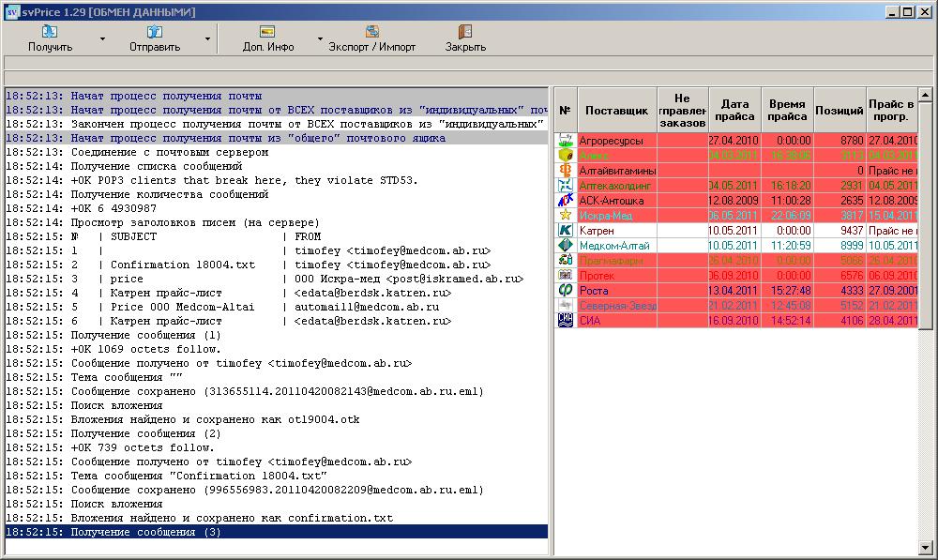Click the Отправить (Send) toolbar icon
938x560 pixels.
pyautogui.click(x=155, y=33)
